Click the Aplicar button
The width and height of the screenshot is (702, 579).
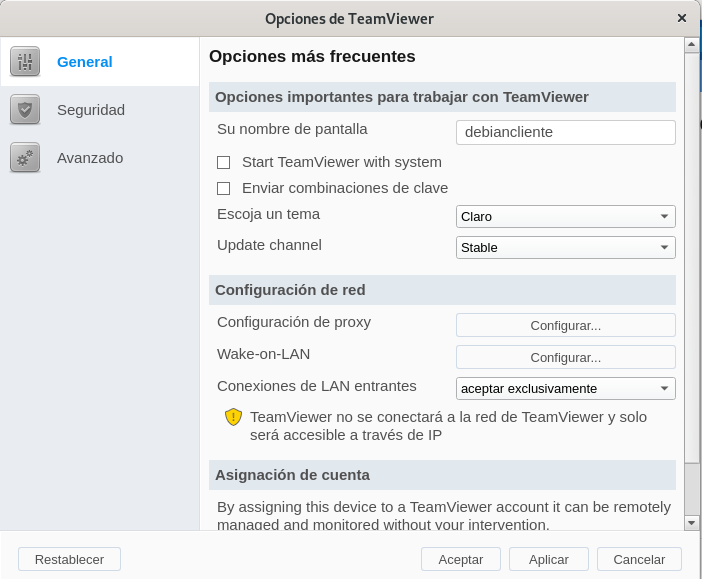coord(548,559)
